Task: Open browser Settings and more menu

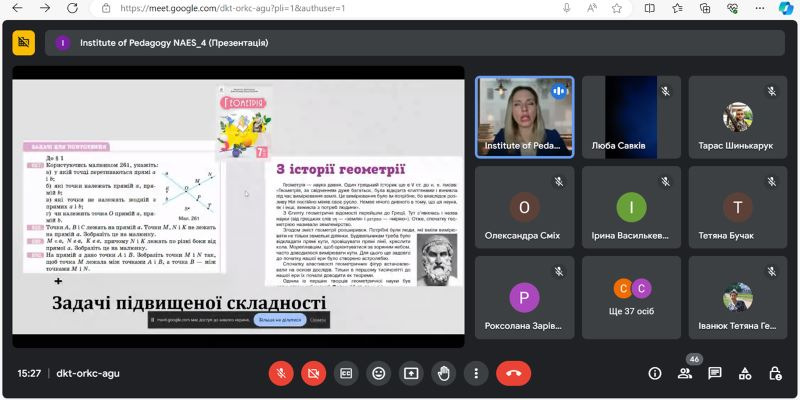Action: click(760, 8)
